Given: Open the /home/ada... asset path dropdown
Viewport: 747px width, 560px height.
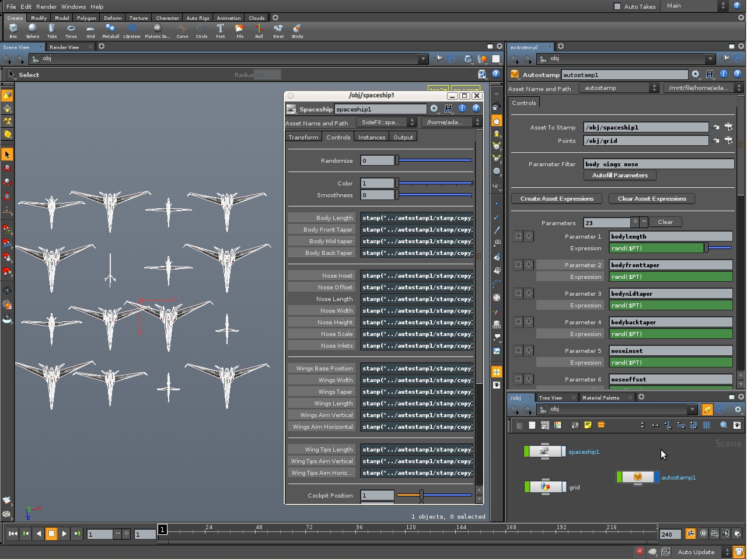Looking at the screenshot, I should point(451,123).
